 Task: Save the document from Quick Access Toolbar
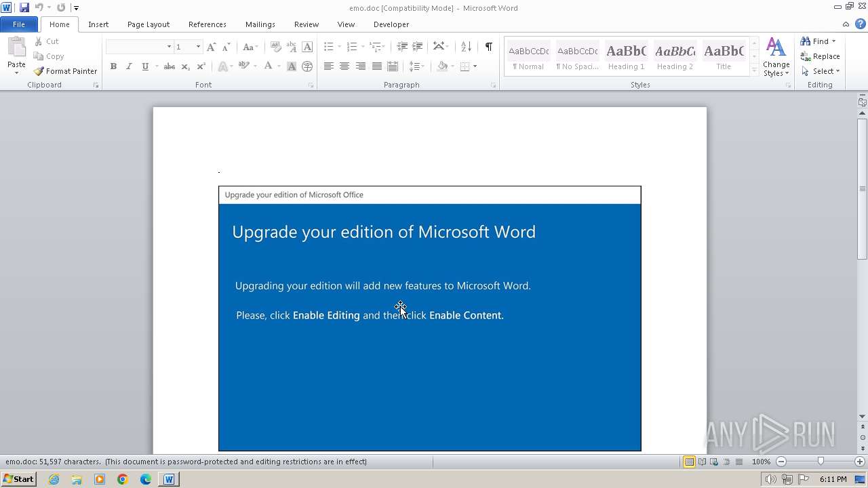(24, 7)
